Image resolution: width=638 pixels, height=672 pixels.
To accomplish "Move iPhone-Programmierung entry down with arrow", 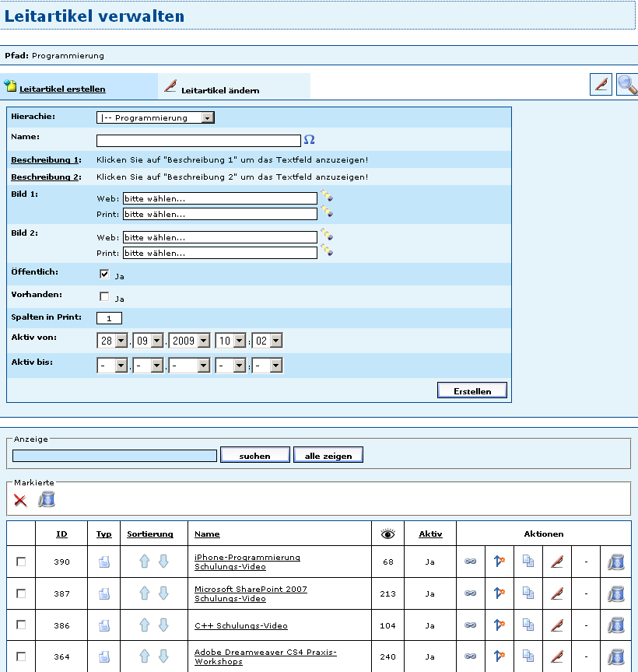I will tap(163, 562).
